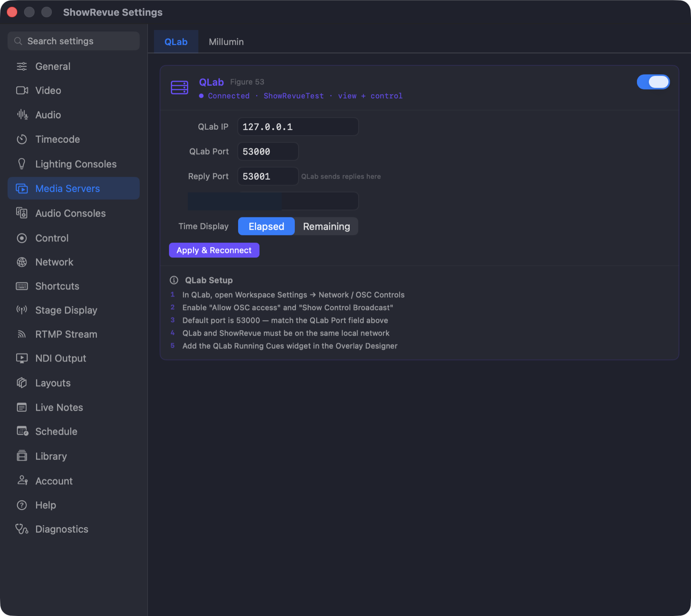Viewport: 691px width, 616px height.
Task: Click the Audio waveform icon
Action: 22,115
